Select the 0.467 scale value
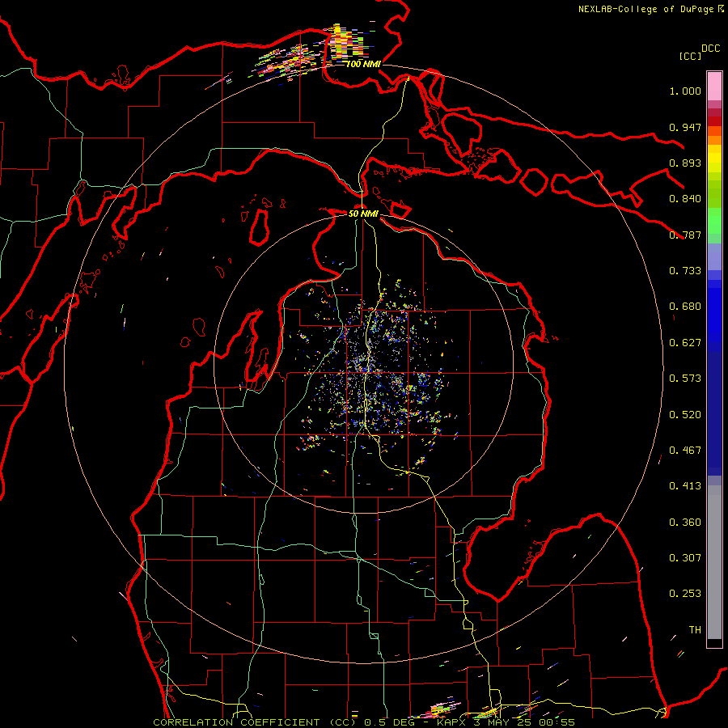This screenshot has height=728, width=728. tap(685, 451)
